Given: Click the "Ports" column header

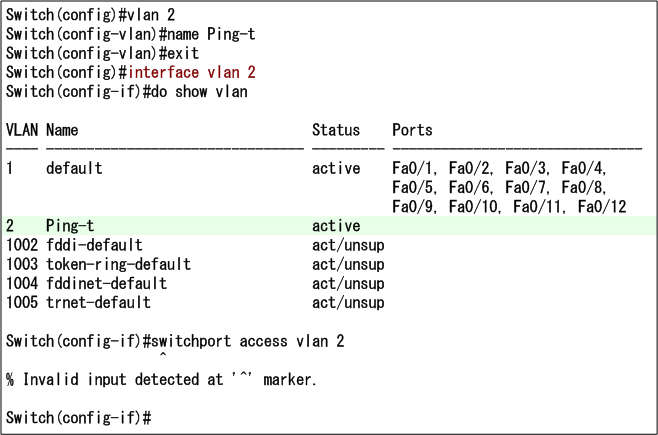Looking at the screenshot, I should coord(412,130).
